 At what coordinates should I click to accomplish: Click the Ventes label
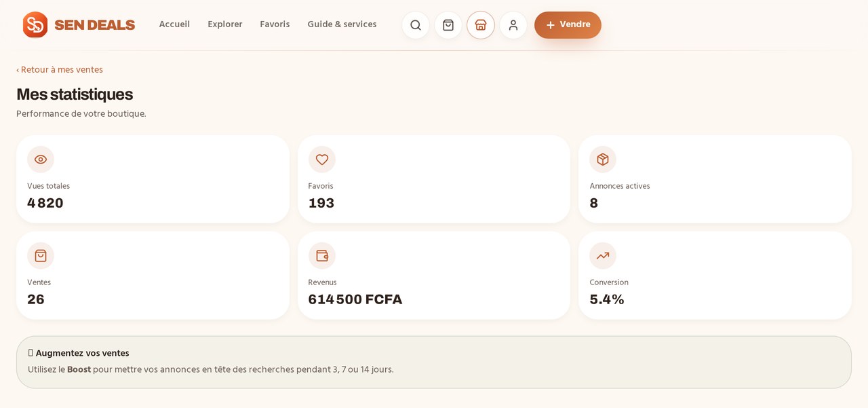click(39, 282)
